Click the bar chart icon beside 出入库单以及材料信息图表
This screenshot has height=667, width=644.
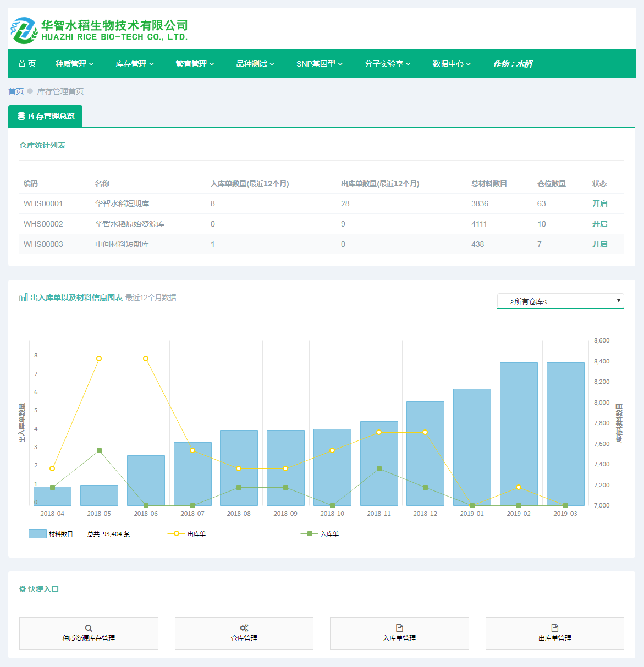tap(23, 297)
